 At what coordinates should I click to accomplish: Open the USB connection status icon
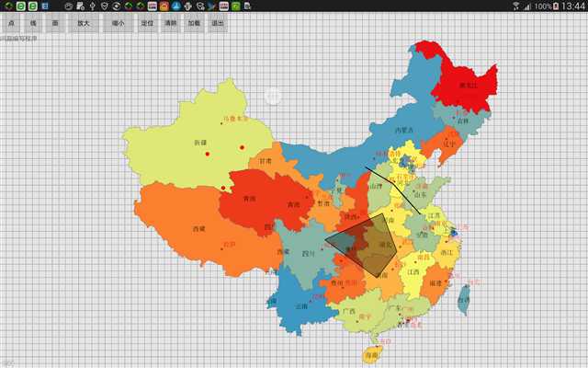coord(93,6)
